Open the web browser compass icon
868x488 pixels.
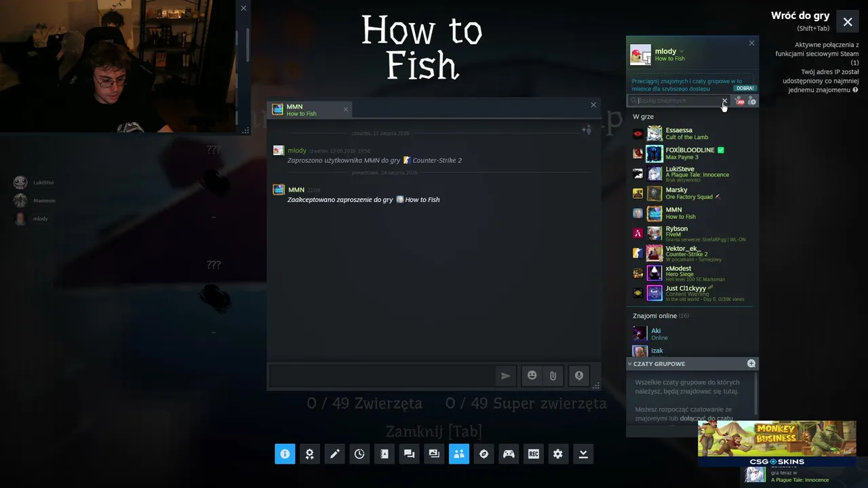[484, 454]
